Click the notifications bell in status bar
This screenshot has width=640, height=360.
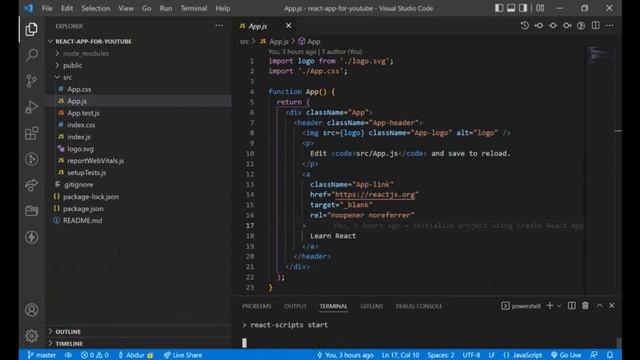[610, 355]
